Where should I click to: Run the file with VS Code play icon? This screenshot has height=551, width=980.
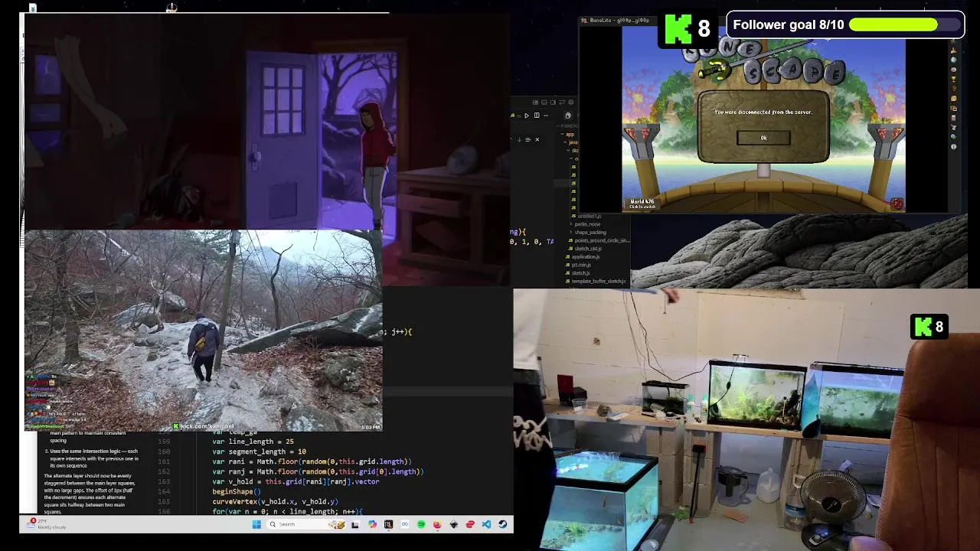point(527,116)
